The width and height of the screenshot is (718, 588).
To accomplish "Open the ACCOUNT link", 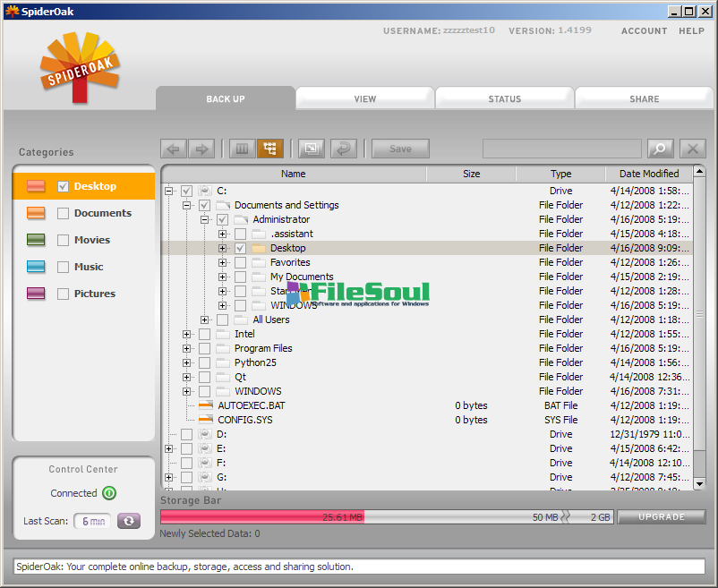I will [x=644, y=30].
